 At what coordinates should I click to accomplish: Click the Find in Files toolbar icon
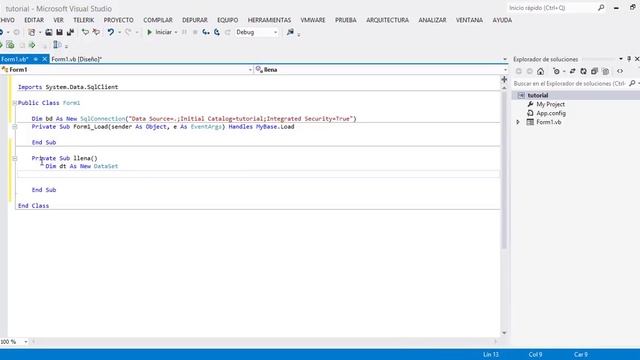pyautogui.click(x=290, y=32)
